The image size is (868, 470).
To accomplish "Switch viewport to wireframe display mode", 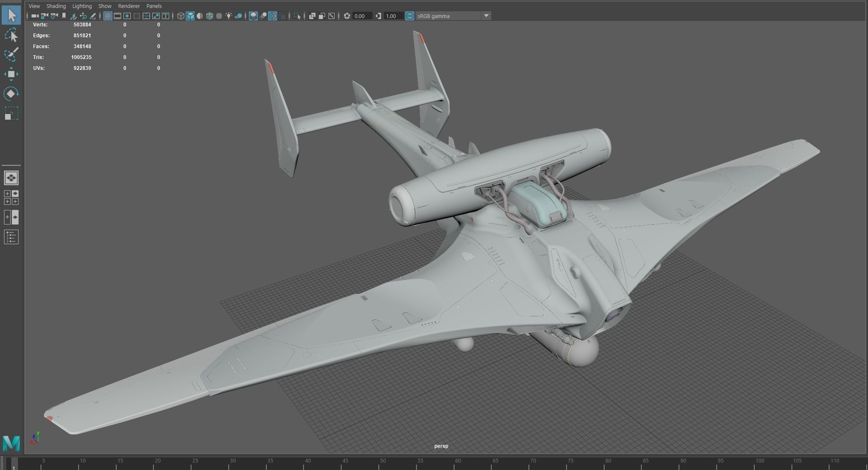I will pos(181,16).
